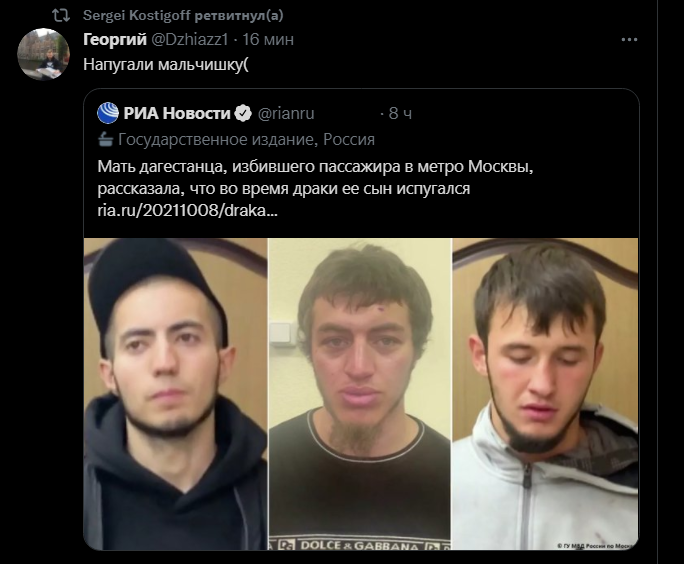Open the right photo with grey hoodie

[545, 394]
